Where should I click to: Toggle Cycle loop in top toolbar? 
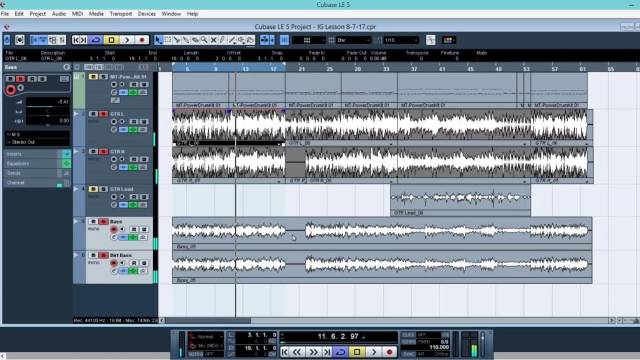pos(96,40)
